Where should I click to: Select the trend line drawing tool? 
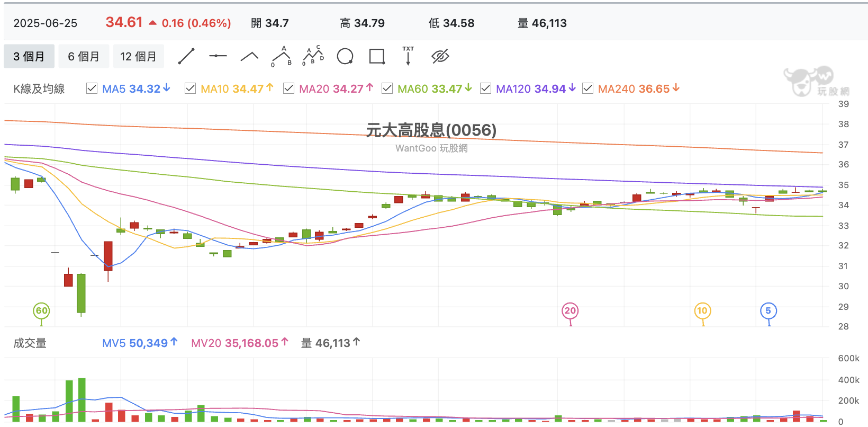tap(186, 56)
